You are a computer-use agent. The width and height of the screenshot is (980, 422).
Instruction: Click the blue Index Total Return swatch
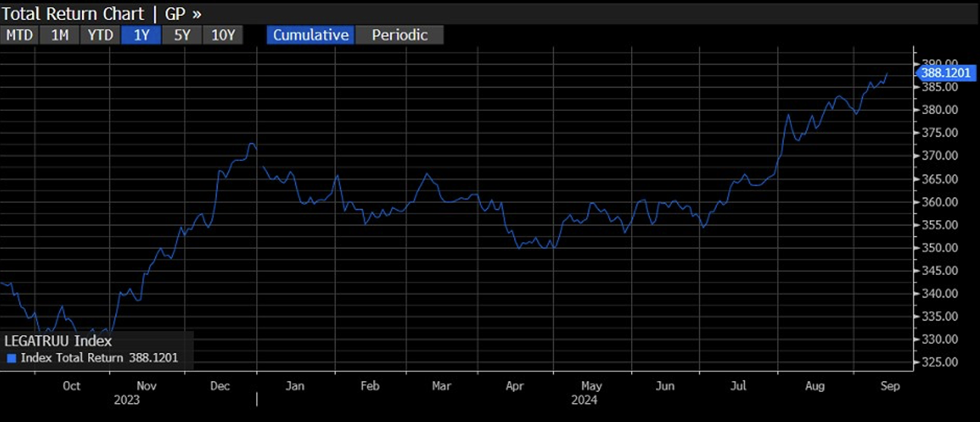tap(11, 358)
